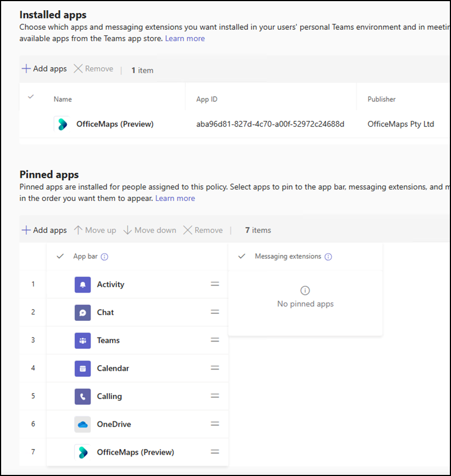451x476 pixels.
Task: Select the OneDrive row label
Action: (x=114, y=424)
